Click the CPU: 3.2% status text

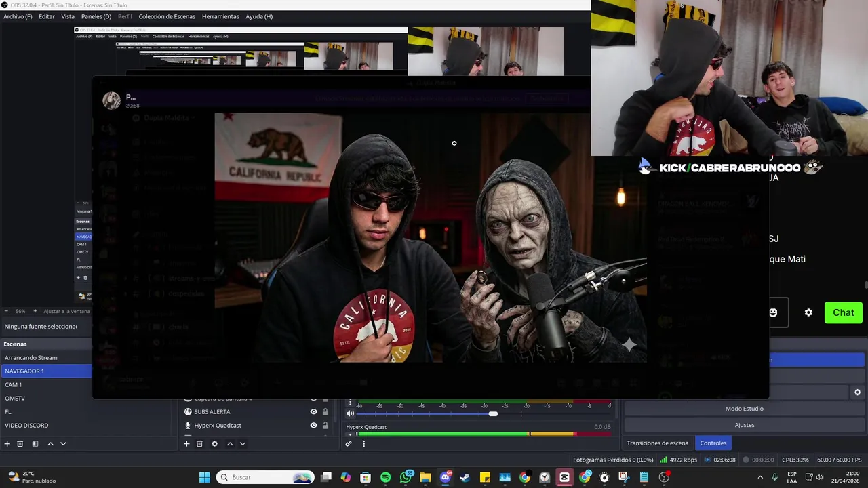click(x=795, y=460)
